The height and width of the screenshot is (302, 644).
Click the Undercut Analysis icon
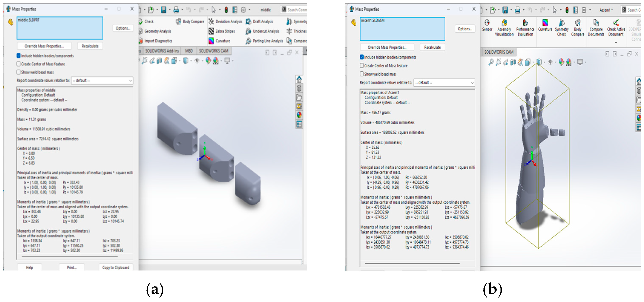(248, 31)
